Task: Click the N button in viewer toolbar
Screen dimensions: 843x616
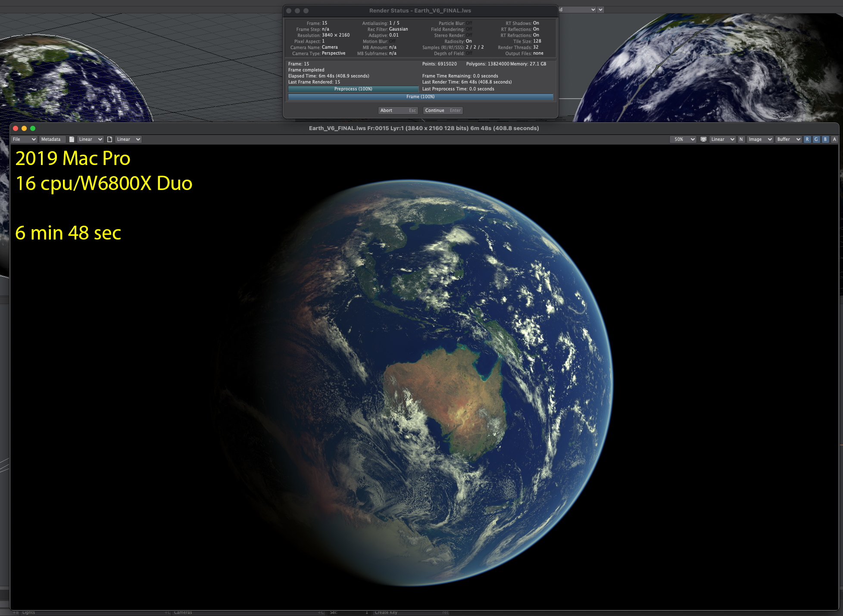Action: click(x=741, y=139)
